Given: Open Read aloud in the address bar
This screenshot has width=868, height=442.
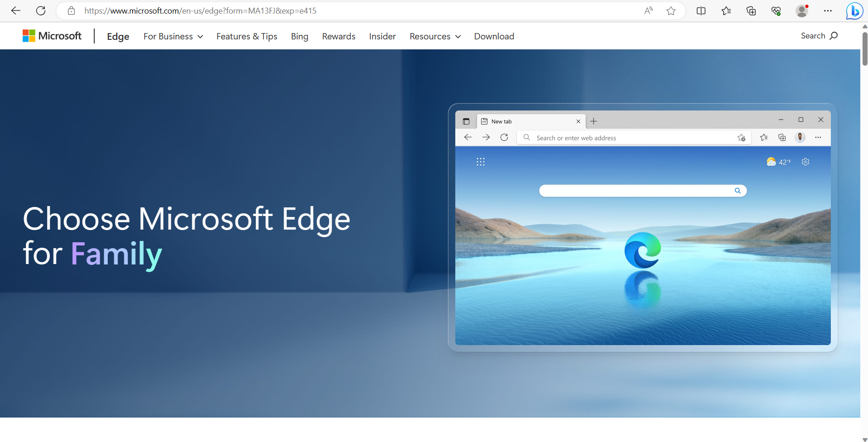Looking at the screenshot, I should tap(649, 11).
